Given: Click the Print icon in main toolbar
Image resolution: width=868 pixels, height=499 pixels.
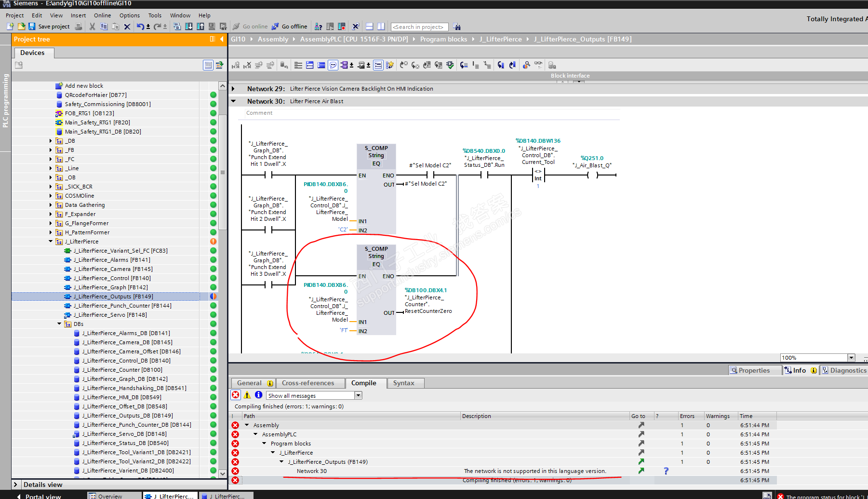Looking at the screenshot, I should 79,27.
